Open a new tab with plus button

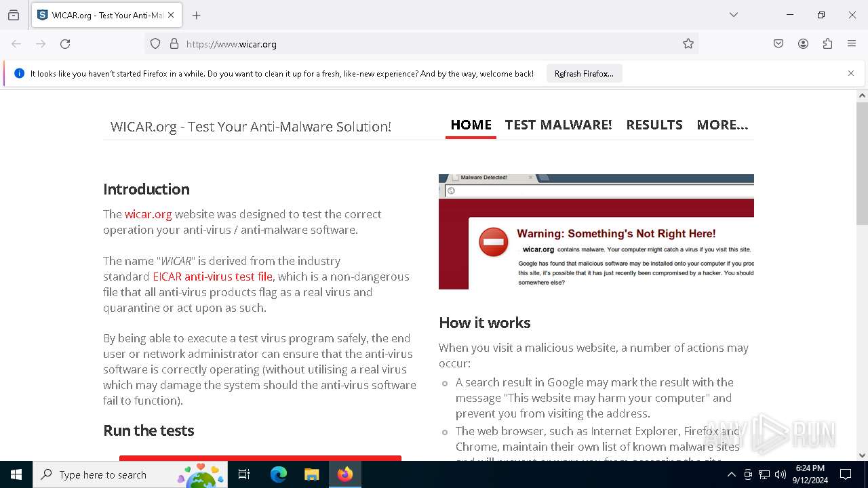[x=197, y=15]
